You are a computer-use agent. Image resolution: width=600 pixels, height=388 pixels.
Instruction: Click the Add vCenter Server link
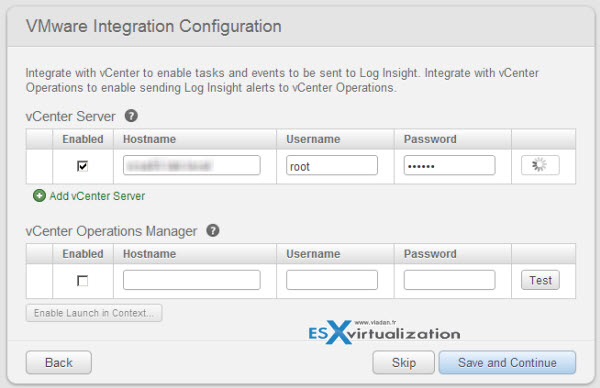click(x=97, y=196)
